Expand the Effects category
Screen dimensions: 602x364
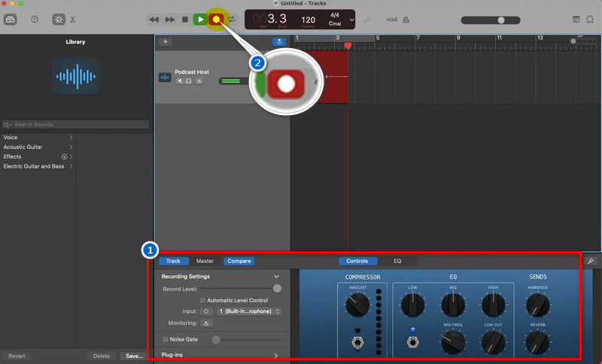click(x=38, y=156)
